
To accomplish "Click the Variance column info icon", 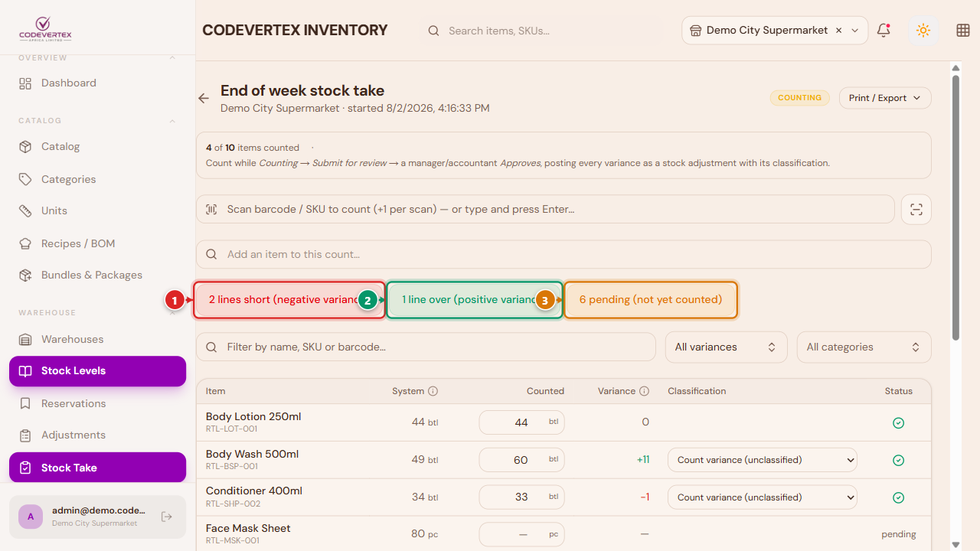I will click(645, 391).
